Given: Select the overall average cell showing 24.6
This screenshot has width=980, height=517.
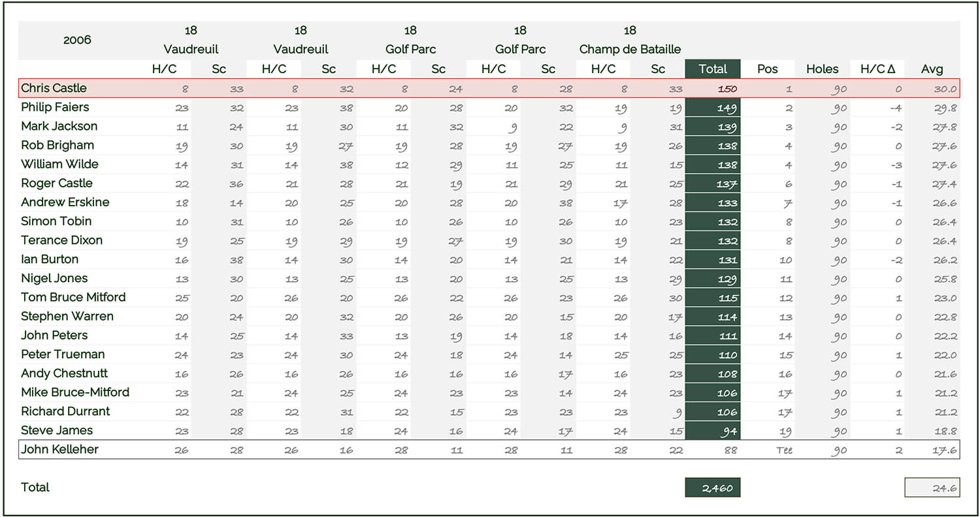Looking at the screenshot, I should [932, 488].
